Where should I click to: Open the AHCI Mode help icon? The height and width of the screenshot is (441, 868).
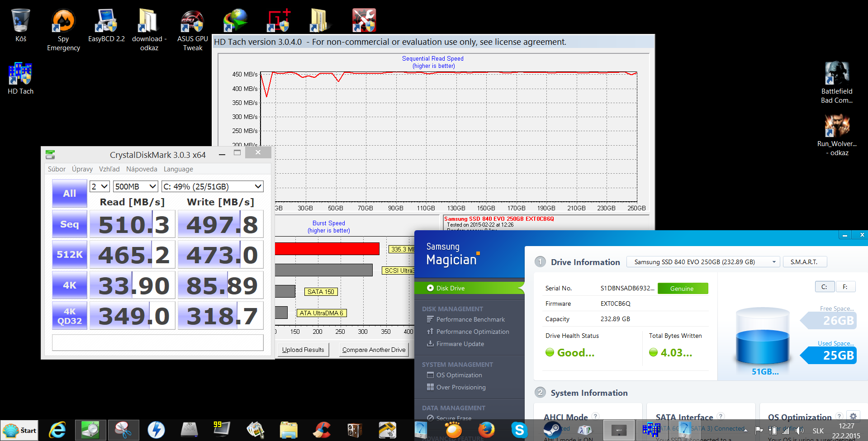click(596, 417)
